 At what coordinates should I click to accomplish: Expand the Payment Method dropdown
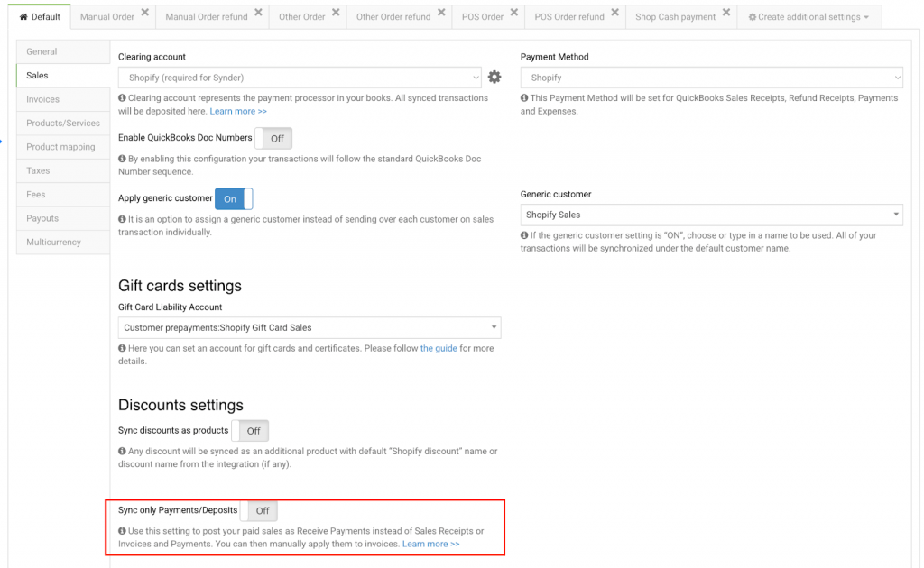(711, 78)
